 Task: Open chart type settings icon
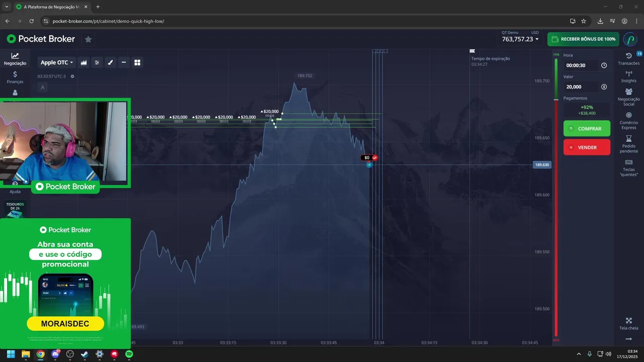coord(84,62)
